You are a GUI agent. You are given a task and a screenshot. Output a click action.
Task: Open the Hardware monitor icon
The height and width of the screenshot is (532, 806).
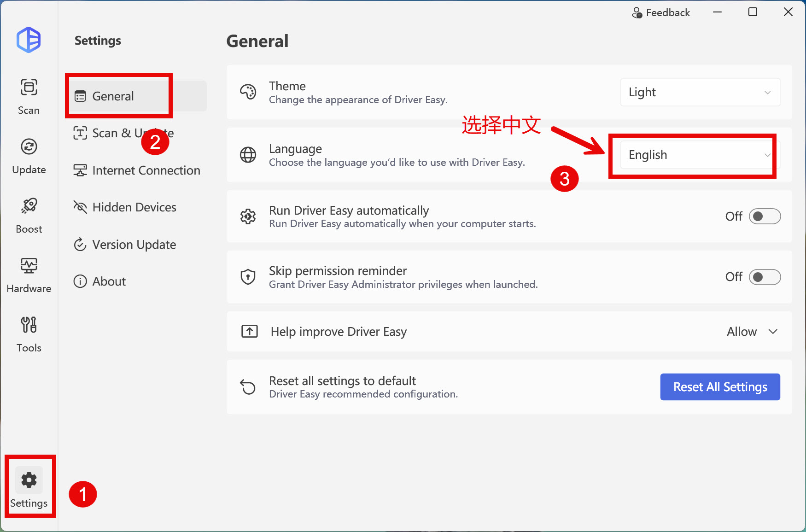tap(29, 266)
